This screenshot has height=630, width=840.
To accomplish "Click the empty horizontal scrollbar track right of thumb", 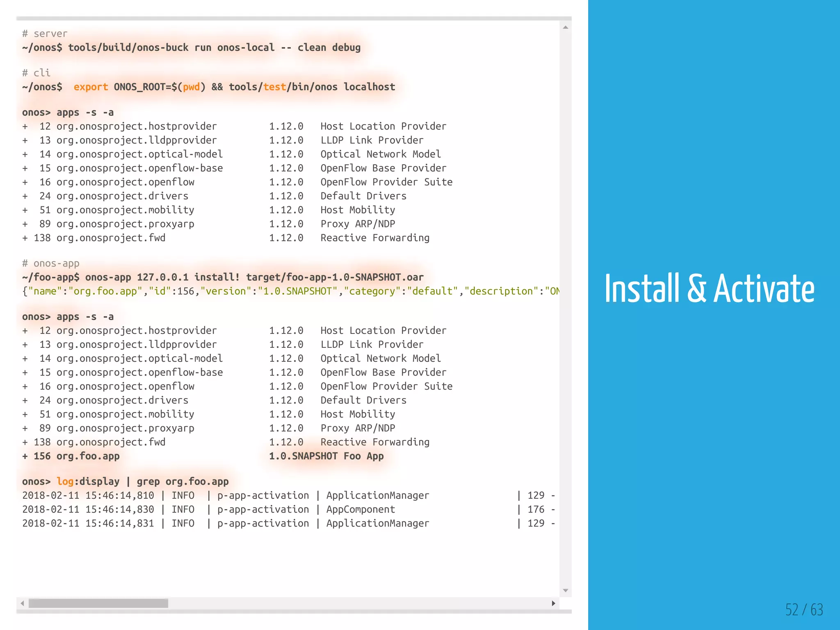I will coord(357,603).
